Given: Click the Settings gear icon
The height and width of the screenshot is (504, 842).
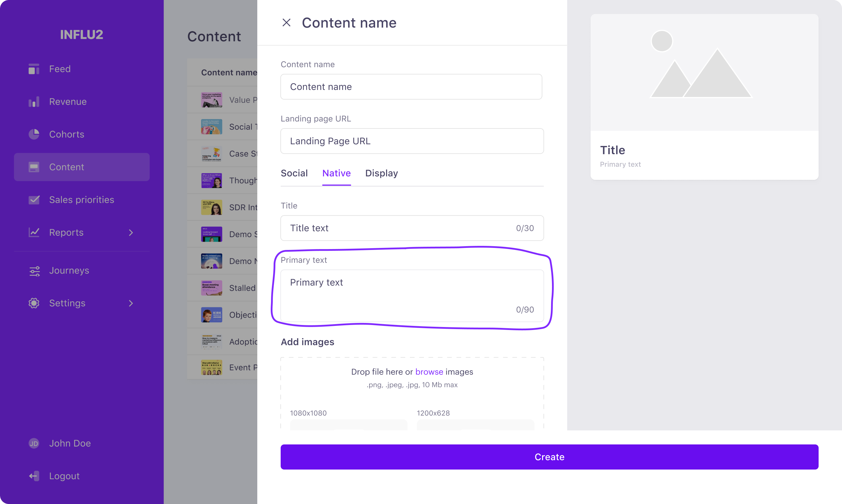Looking at the screenshot, I should click(x=34, y=303).
